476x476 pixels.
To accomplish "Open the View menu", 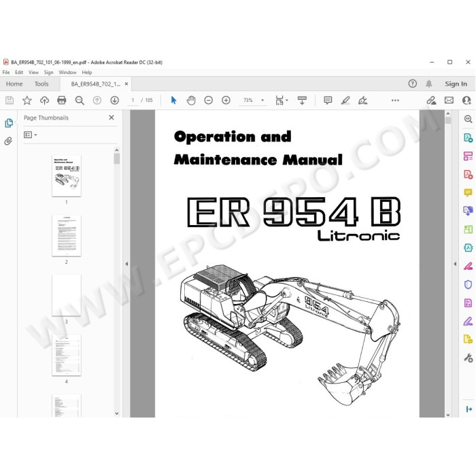I will [33, 72].
